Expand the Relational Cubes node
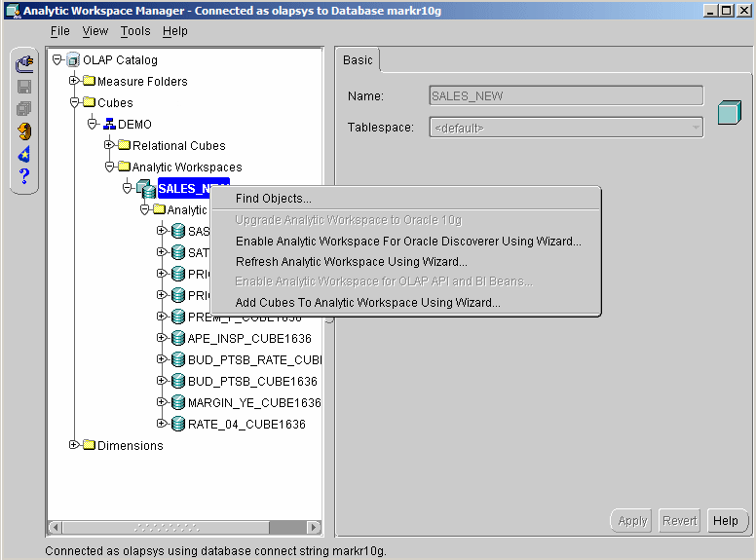Screen dimensions: 756x560 pos(109,144)
